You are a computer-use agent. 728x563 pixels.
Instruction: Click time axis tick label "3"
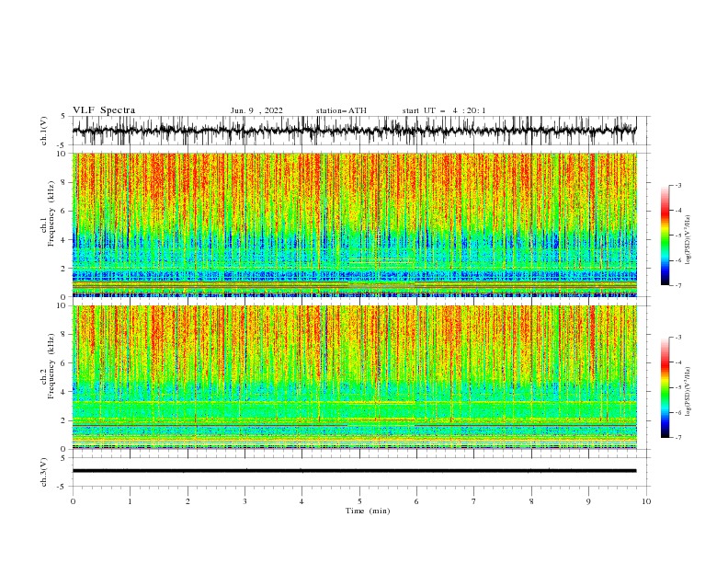coord(245,501)
